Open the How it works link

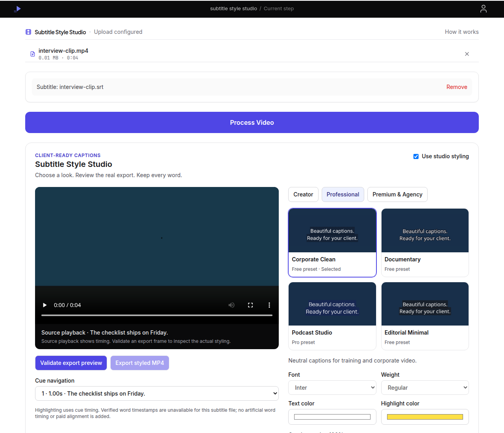click(x=462, y=32)
